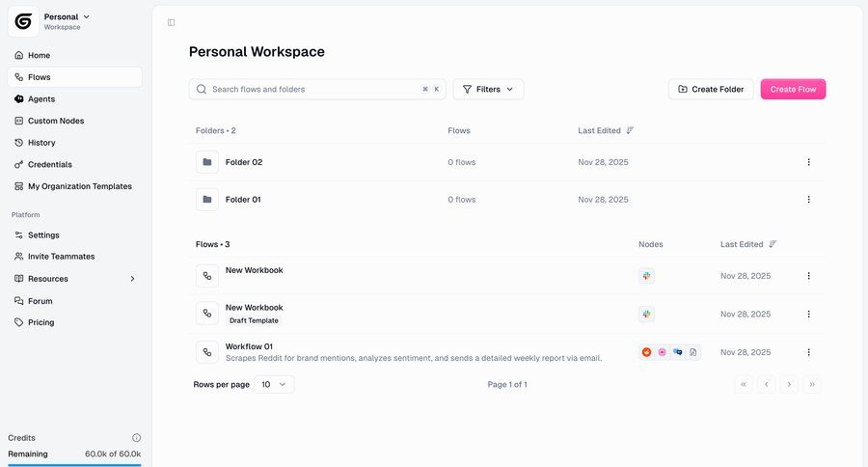Viewport: 868px width, 467px height.
Task: Click the Workflow 01 description text
Action: (x=414, y=358)
